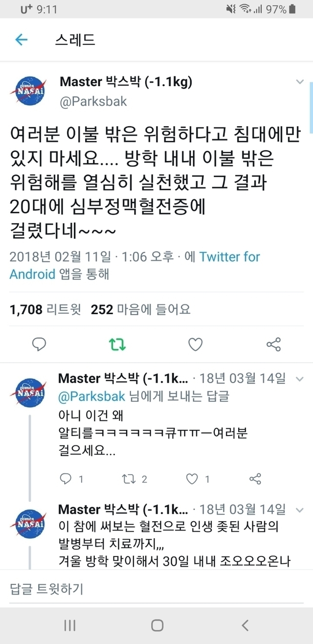Expand the options chevron on the first reply
The height and width of the screenshot is (644, 313).
tap(300, 378)
